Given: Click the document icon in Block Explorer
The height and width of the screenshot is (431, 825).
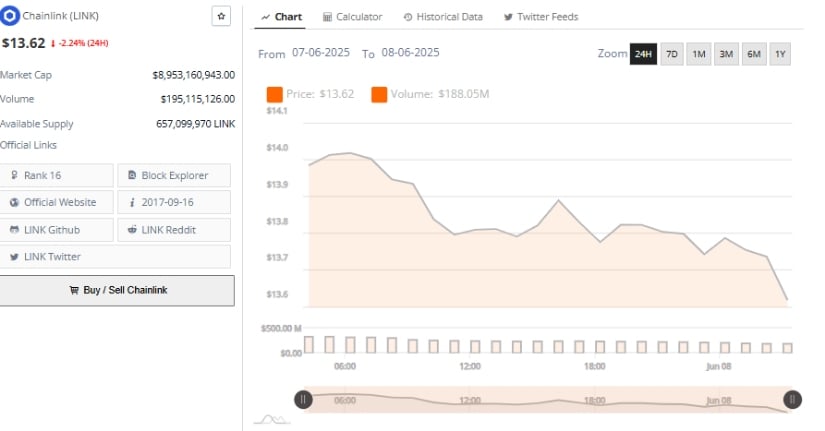Looking at the screenshot, I should click(x=132, y=175).
